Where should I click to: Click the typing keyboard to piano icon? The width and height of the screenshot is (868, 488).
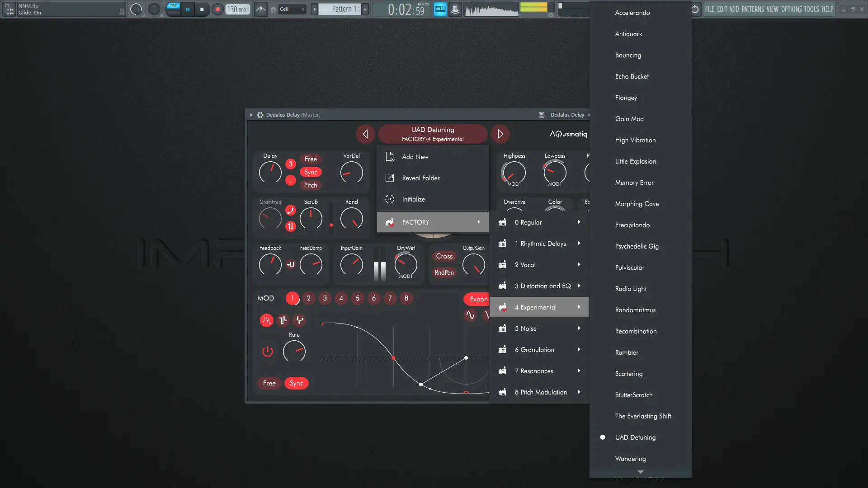440,9
